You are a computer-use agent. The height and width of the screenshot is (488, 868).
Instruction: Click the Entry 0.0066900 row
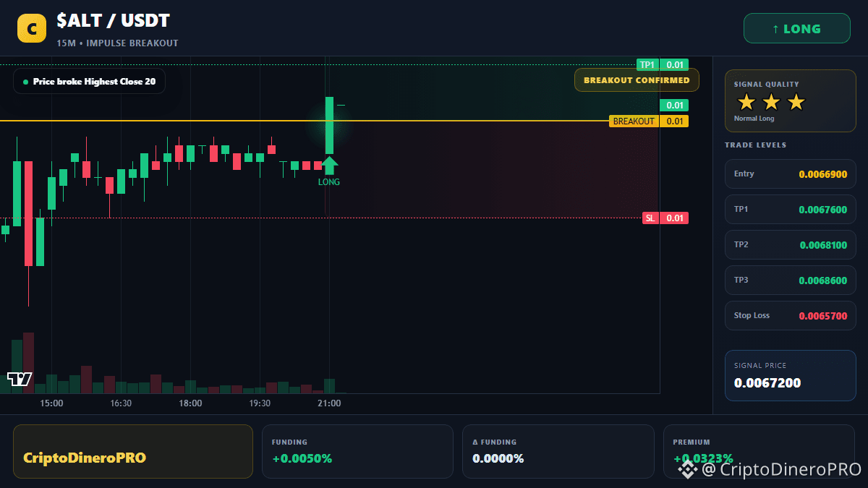(x=790, y=174)
